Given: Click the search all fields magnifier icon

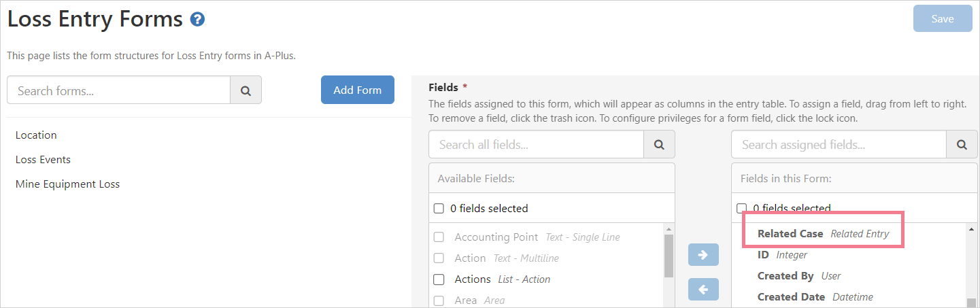Looking at the screenshot, I should pos(659,144).
